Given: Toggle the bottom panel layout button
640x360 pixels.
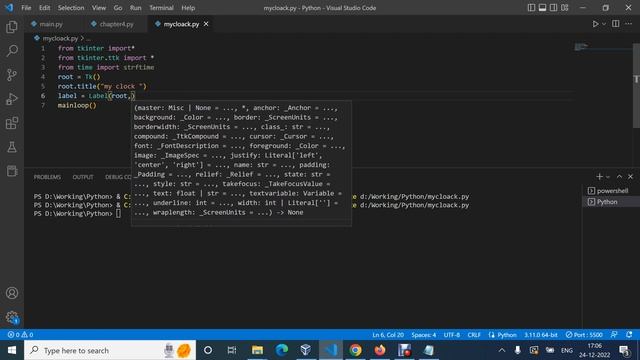Looking at the screenshot, I should pyautogui.click(x=542, y=8).
